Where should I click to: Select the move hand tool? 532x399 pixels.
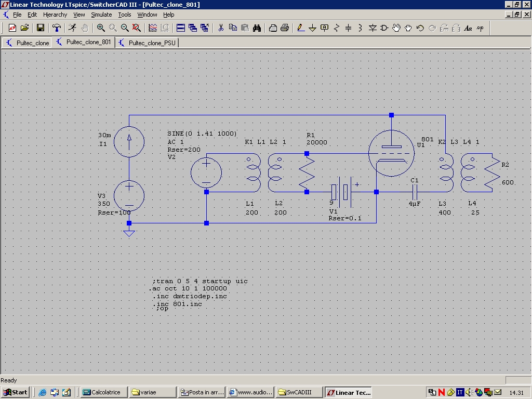(x=396, y=28)
